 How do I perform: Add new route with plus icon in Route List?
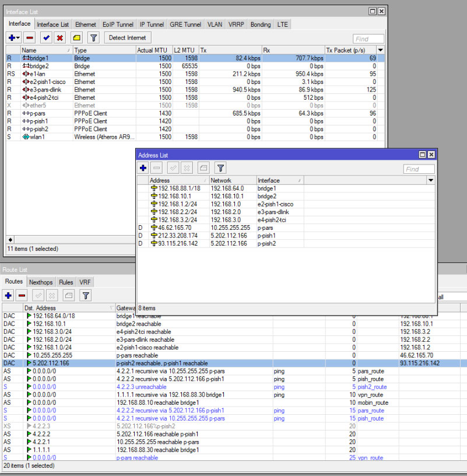pyautogui.click(x=8, y=295)
